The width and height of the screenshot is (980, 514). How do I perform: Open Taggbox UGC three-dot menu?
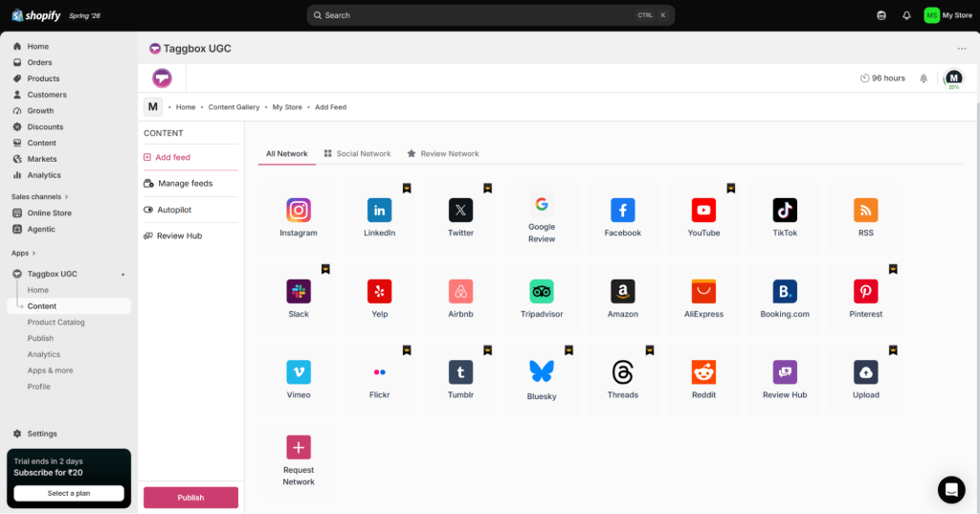(962, 49)
